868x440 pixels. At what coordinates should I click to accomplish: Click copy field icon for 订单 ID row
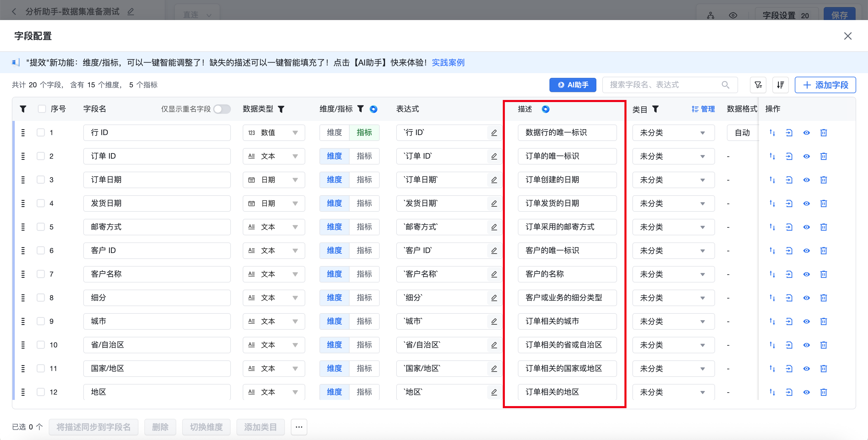[x=789, y=156]
